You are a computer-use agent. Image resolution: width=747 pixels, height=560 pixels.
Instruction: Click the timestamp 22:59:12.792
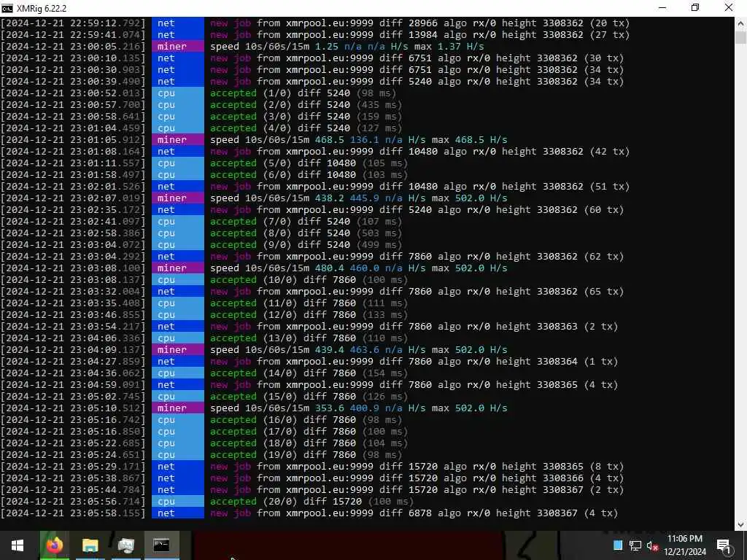73,23
